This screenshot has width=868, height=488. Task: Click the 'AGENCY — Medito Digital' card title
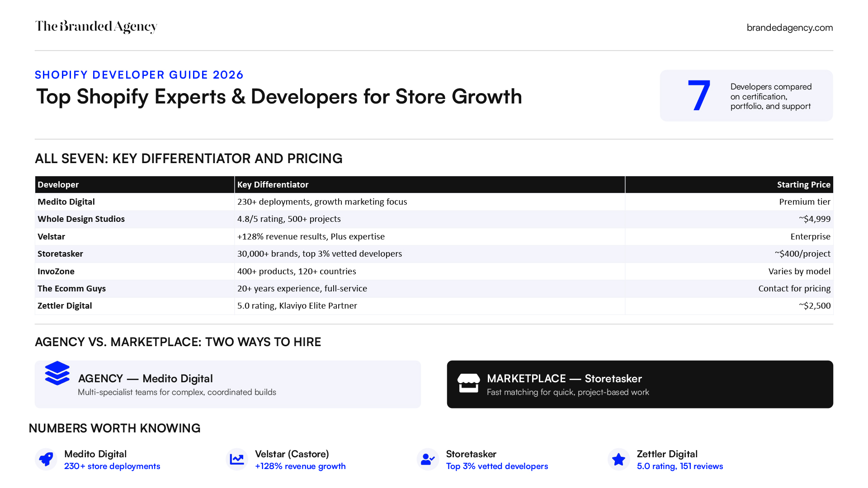click(x=145, y=379)
